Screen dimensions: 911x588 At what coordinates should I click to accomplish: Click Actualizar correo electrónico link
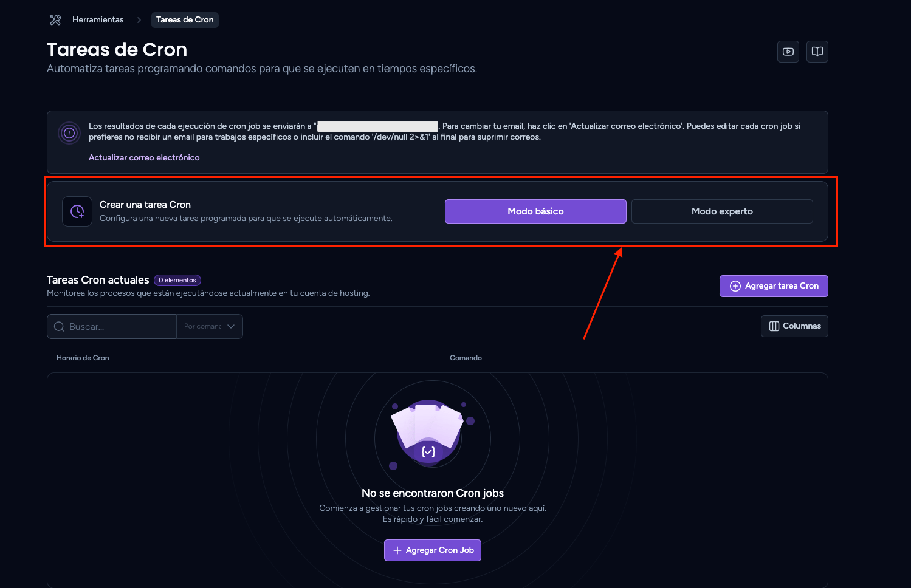click(x=144, y=157)
